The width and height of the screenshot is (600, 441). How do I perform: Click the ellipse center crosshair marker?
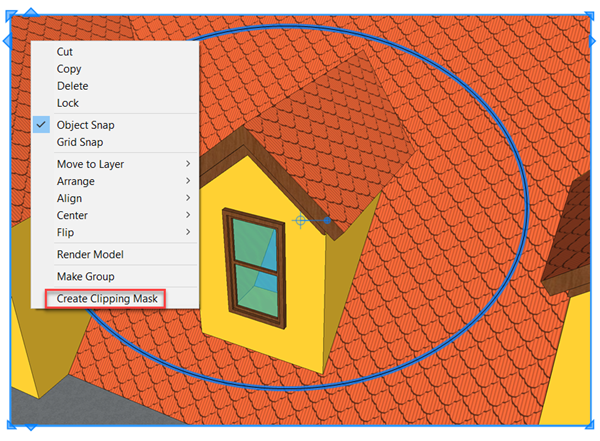[x=301, y=220]
